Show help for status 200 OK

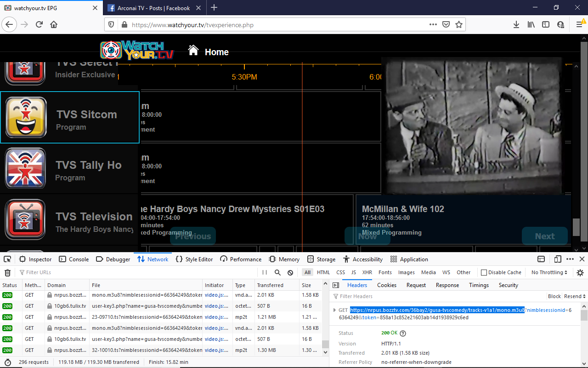click(403, 333)
